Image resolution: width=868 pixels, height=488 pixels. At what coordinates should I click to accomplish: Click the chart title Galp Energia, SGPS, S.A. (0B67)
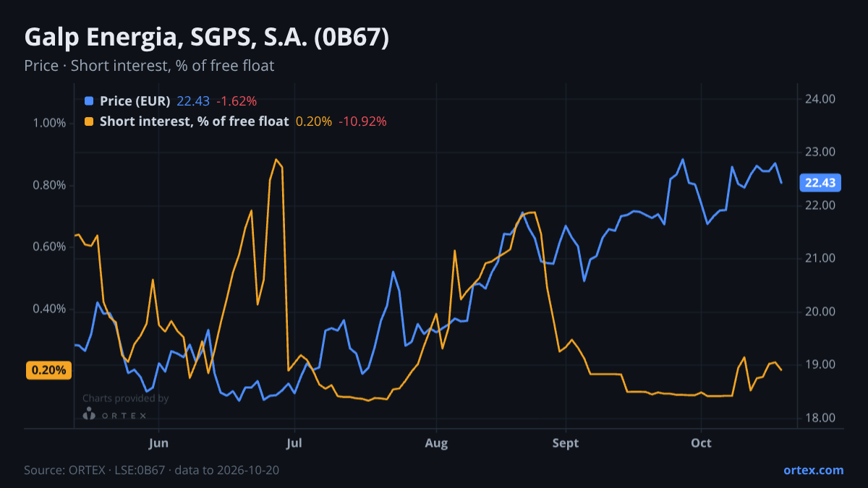coord(207,38)
